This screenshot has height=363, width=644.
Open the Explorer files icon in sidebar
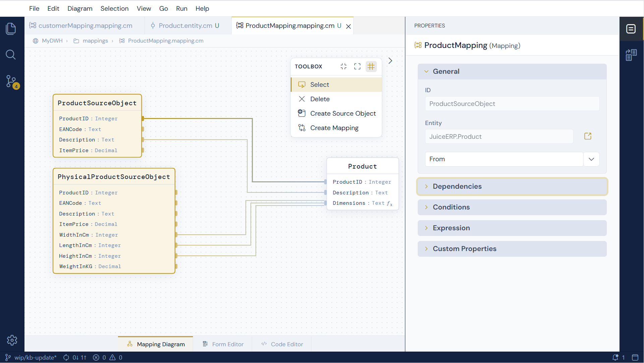click(11, 28)
